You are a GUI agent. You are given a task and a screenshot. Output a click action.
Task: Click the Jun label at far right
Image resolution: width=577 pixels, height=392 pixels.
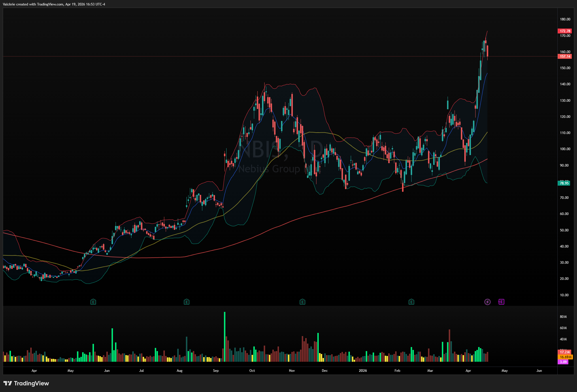tap(539, 371)
